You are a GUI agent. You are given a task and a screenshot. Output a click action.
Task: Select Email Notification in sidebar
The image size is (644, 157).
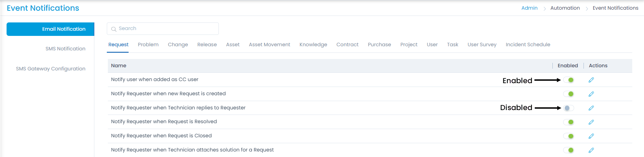coord(50,29)
